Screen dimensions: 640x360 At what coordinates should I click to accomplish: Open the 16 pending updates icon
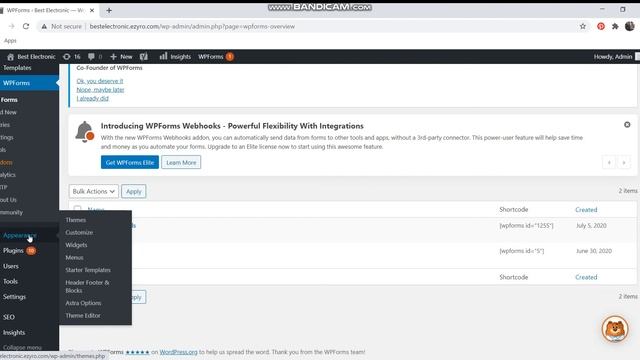pos(71,57)
